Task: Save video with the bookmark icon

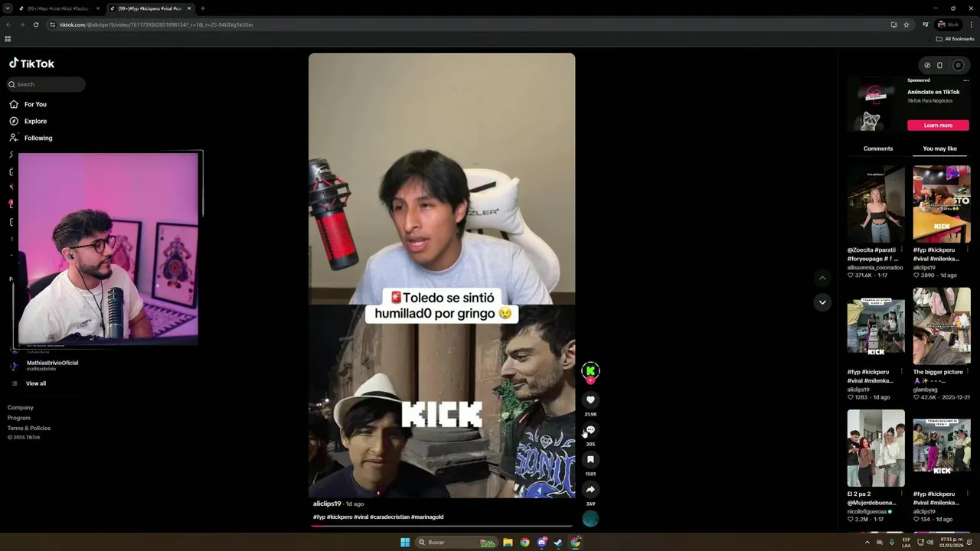Action: (x=590, y=459)
